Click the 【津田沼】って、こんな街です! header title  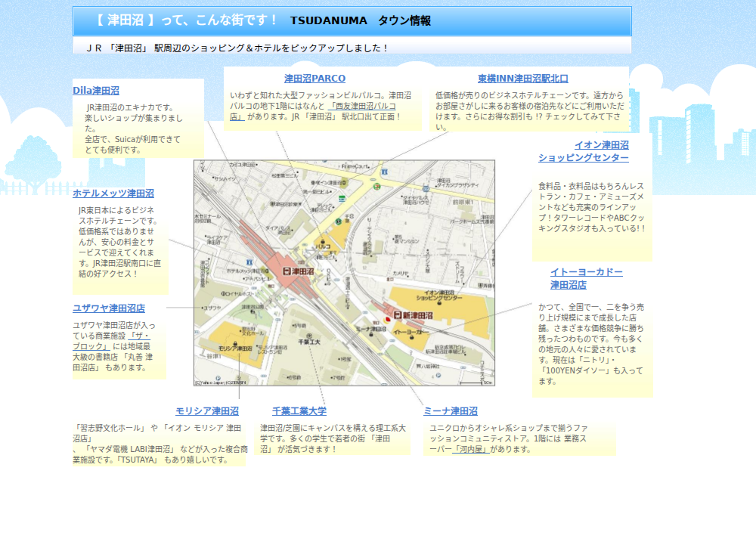tap(185, 20)
